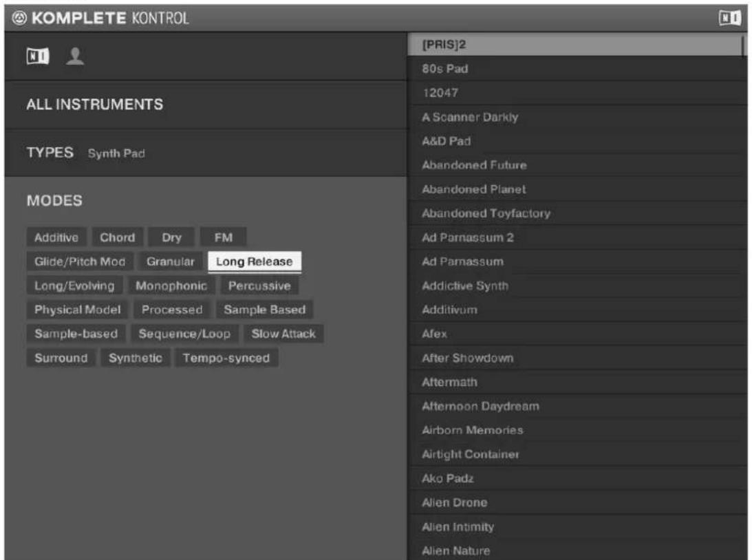Select the Physical Model tag
752x560 pixels.
(x=77, y=310)
